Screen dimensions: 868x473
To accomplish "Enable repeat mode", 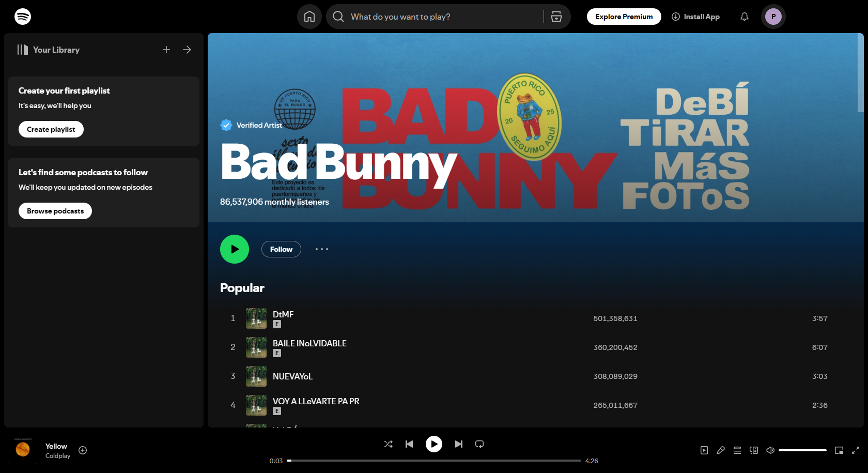I will tap(479, 444).
